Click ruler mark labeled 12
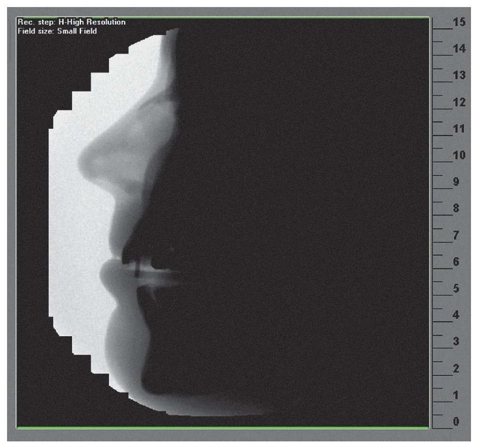The height and width of the screenshot is (448, 479). (x=458, y=102)
